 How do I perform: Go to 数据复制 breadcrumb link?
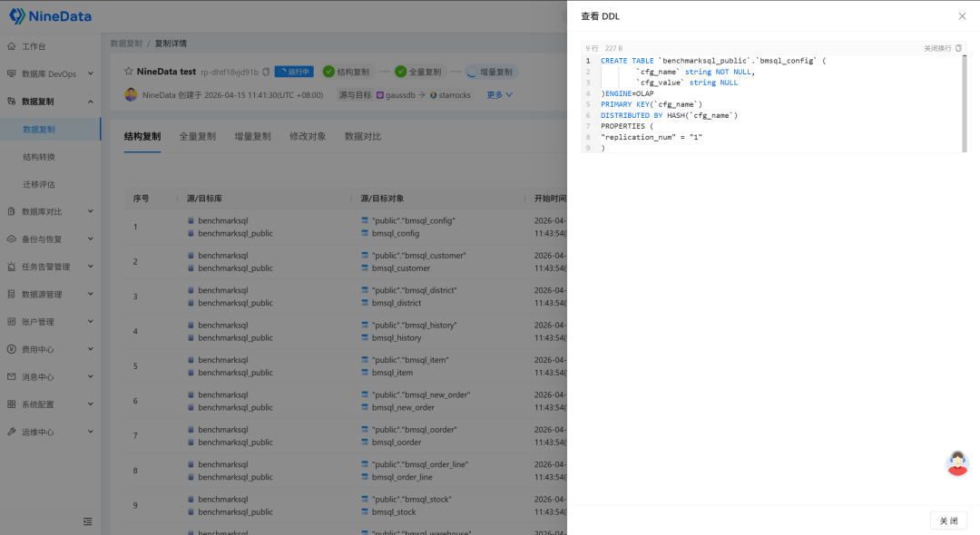click(x=126, y=44)
